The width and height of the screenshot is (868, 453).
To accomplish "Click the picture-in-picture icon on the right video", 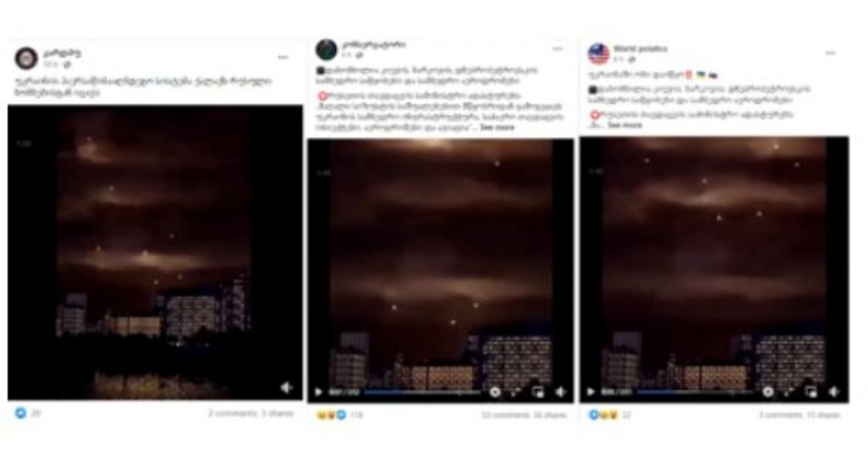I will (x=811, y=392).
